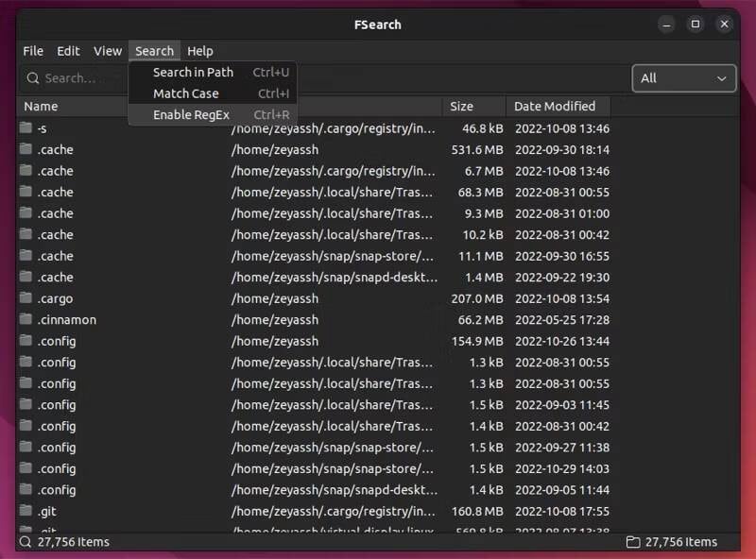756x559 pixels.
Task: Open the File menu
Action: tap(33, 50)
